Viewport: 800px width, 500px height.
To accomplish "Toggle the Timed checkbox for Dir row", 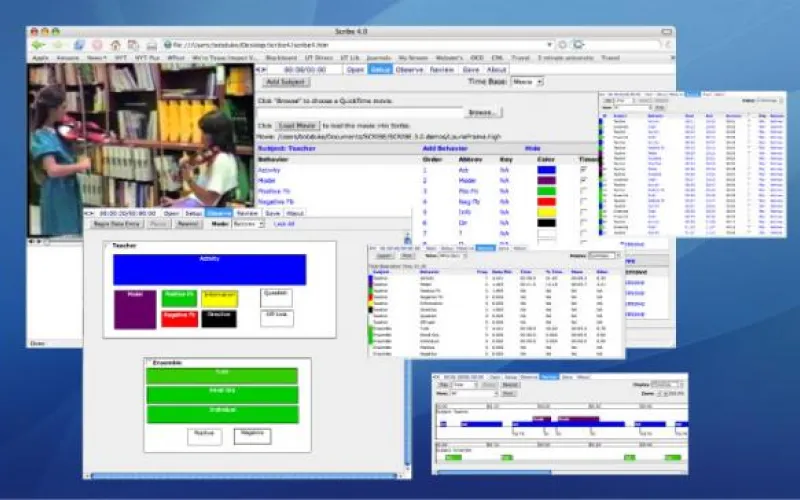I will coord(584,223).
